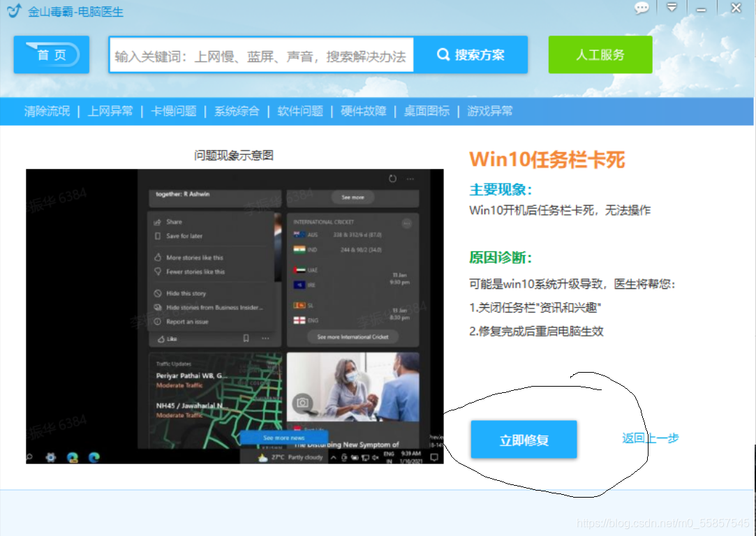Screen dimensions: 756x536
Task: Select the 系统综合 category
Action: point(237,112)
